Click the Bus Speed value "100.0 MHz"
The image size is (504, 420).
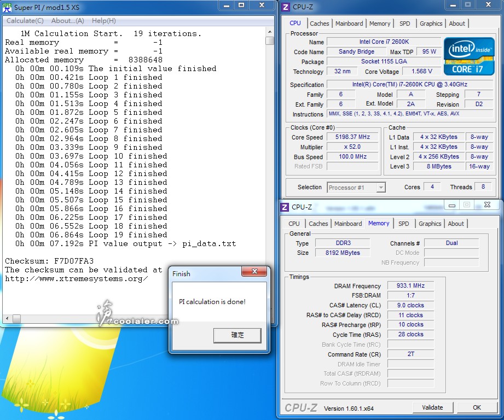[x=352, y=157]
